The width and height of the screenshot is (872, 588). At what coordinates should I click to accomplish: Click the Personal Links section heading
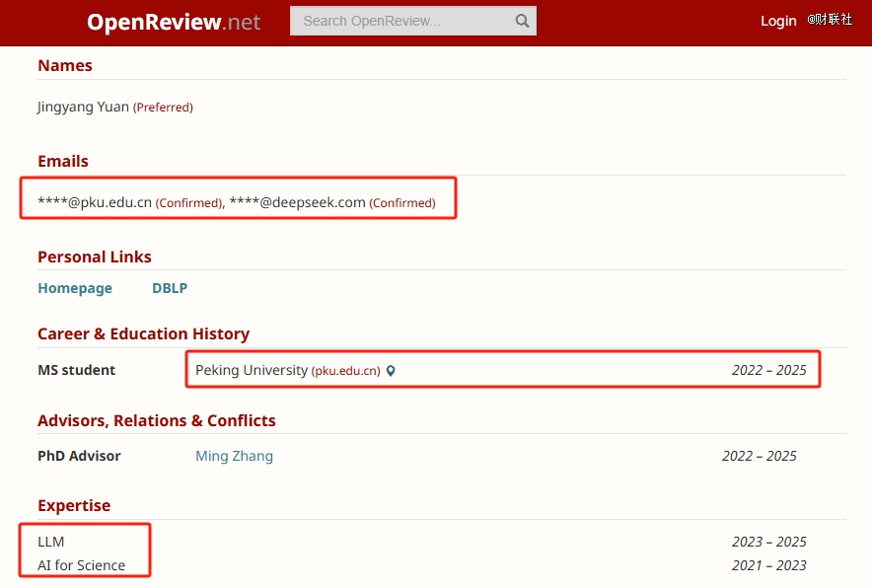tap(95, 257)
